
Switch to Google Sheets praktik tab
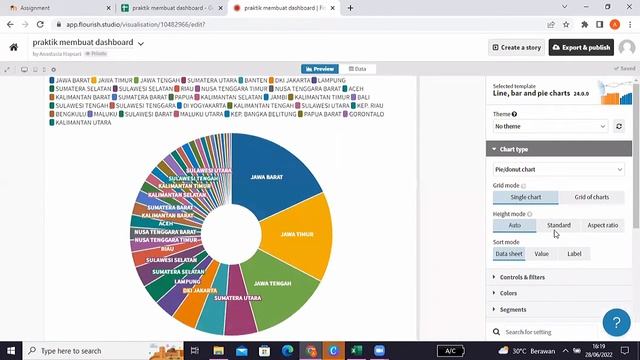click(173, 8)
